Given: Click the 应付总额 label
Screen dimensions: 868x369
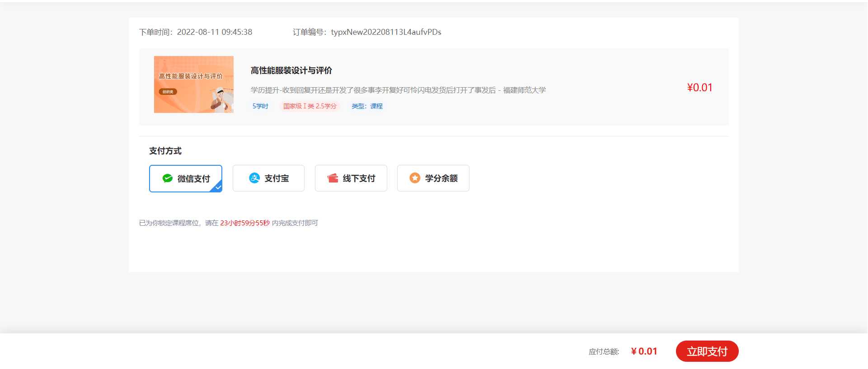Looking at the screenshot, I should 604,352.
